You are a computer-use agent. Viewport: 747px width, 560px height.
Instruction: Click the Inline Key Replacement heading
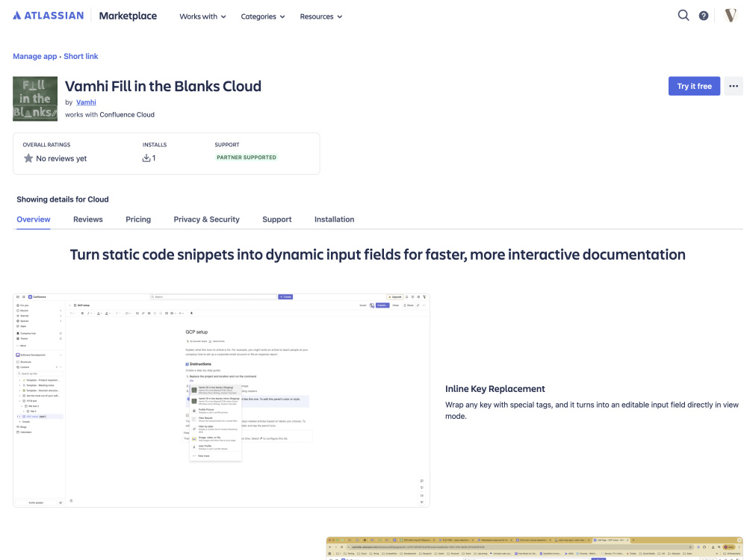(495, 388)
